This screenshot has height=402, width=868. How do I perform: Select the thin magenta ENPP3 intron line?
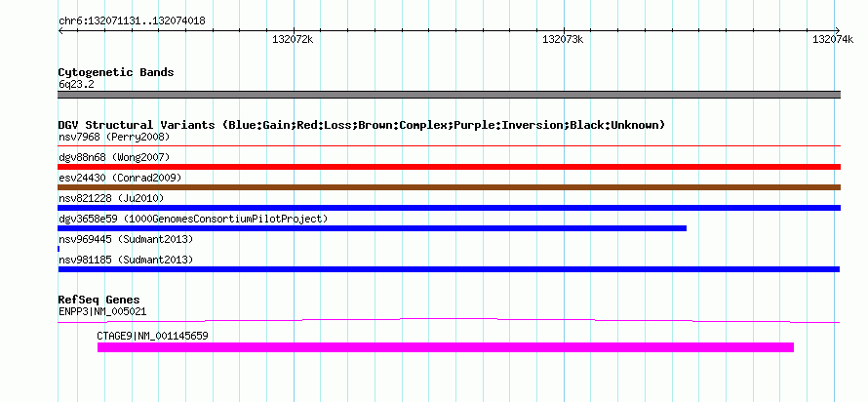(449, 321)
